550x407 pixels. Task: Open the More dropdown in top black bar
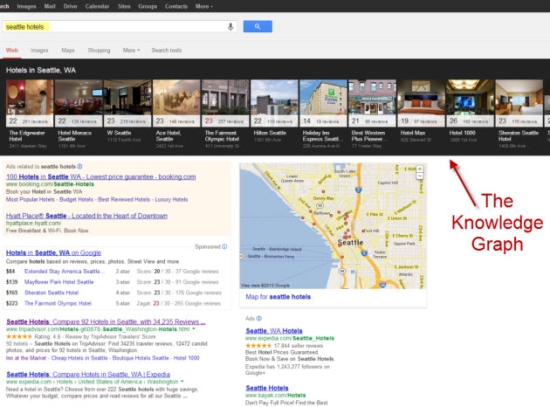click(x=204, y=6)
